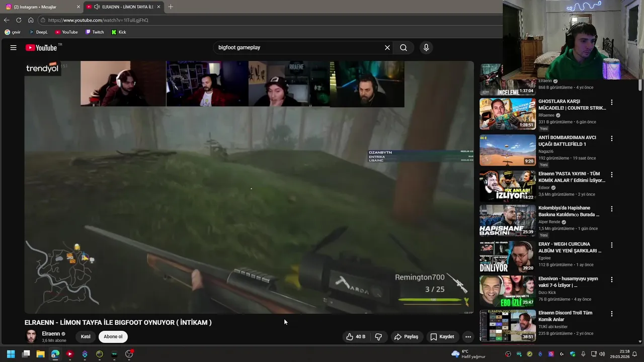This screenshot has height=362, width=644.
Task: Open the Twitch bookmark
Action: click(95, 32)
